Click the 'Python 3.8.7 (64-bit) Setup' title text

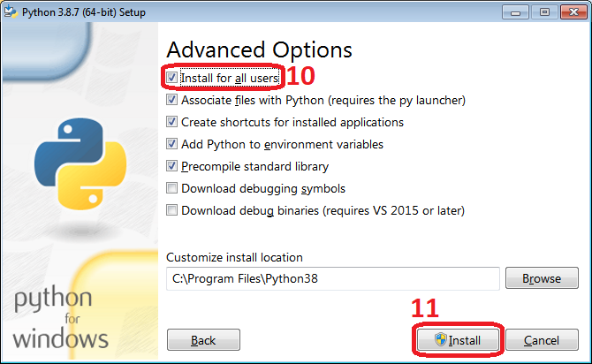[x=84, y=12]
